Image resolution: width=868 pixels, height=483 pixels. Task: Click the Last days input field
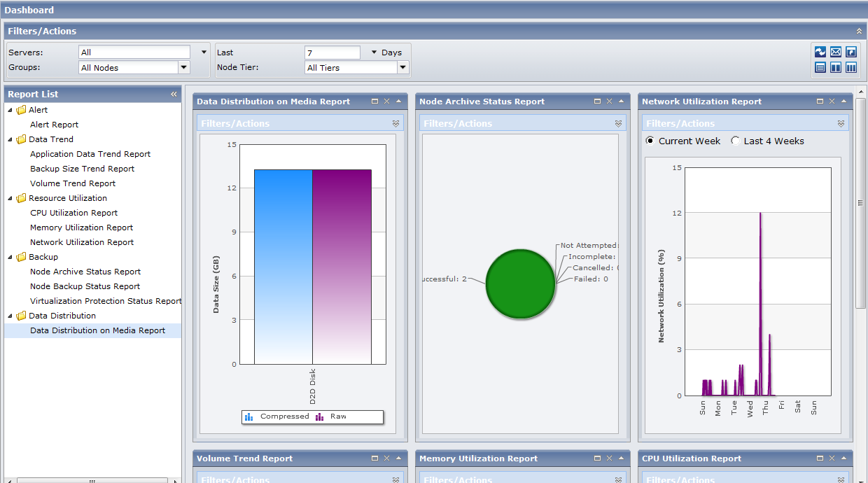(332, 51)
